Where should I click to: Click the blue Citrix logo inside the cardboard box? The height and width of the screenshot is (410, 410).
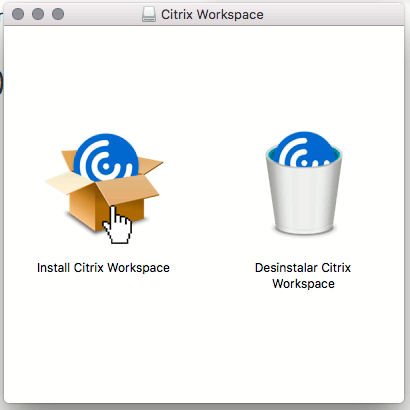(106, 158)
